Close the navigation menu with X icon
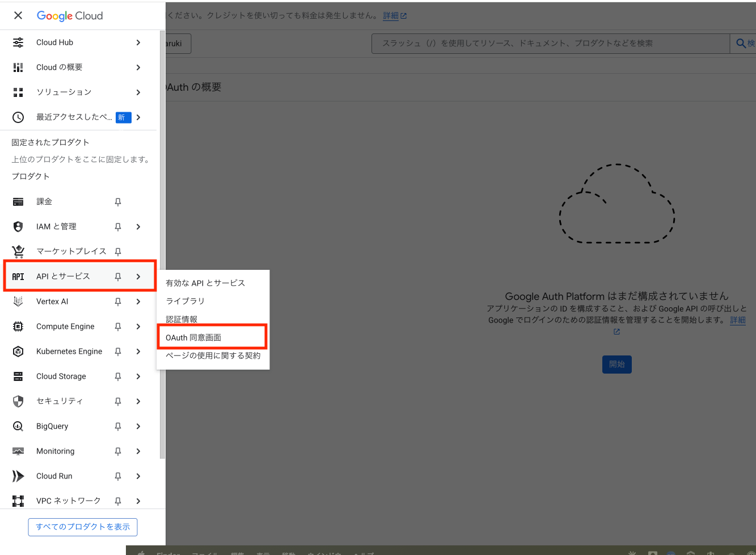The width and height of the screenshot is (756, 555). pos(18,15)
